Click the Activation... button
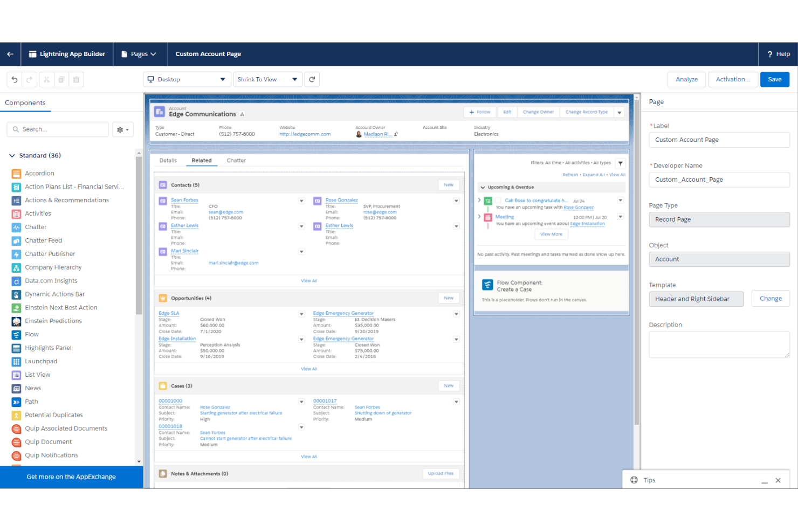Screen dimensions: 798x532 coord(733,79)
